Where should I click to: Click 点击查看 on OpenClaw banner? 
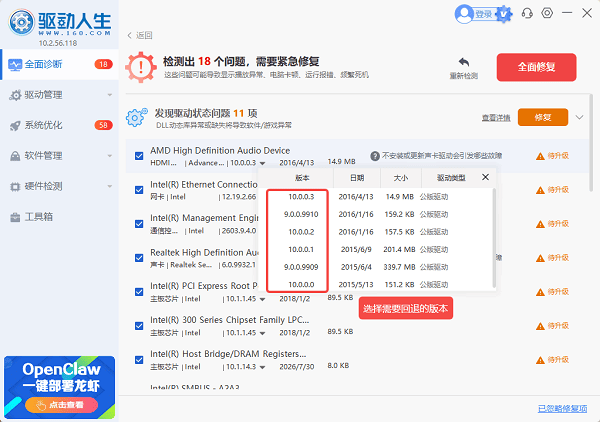click(x=62, y=405)
